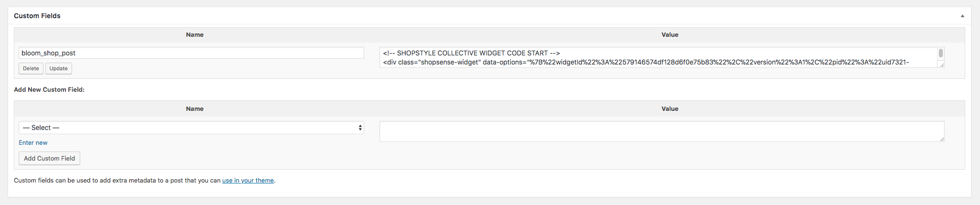Click into the ShopStyle widget code textarea
This screenshot has height=205, width=980.
click(658, 57)
